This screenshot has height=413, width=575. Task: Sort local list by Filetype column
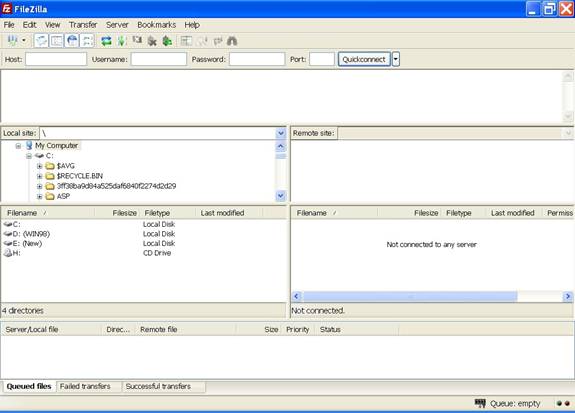coord(167,213)
